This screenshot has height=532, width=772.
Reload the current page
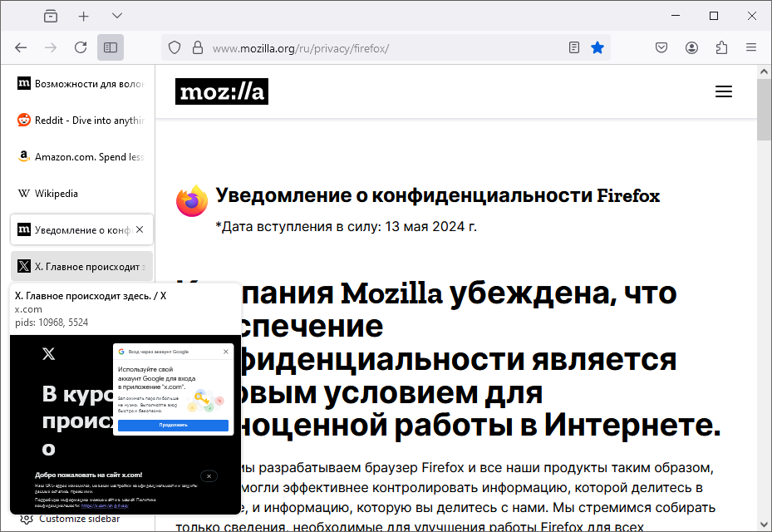(x=81, y=47)
